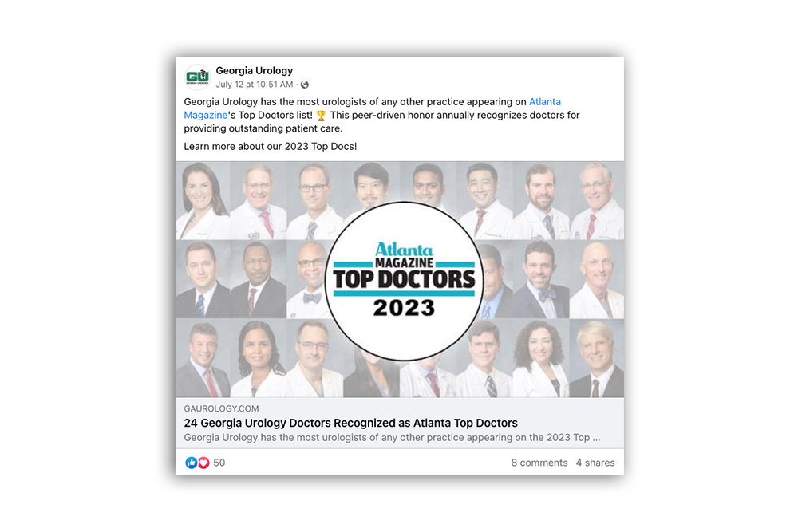Click the bow-tie doctor portrait beside the badge

tap(308, 279)
